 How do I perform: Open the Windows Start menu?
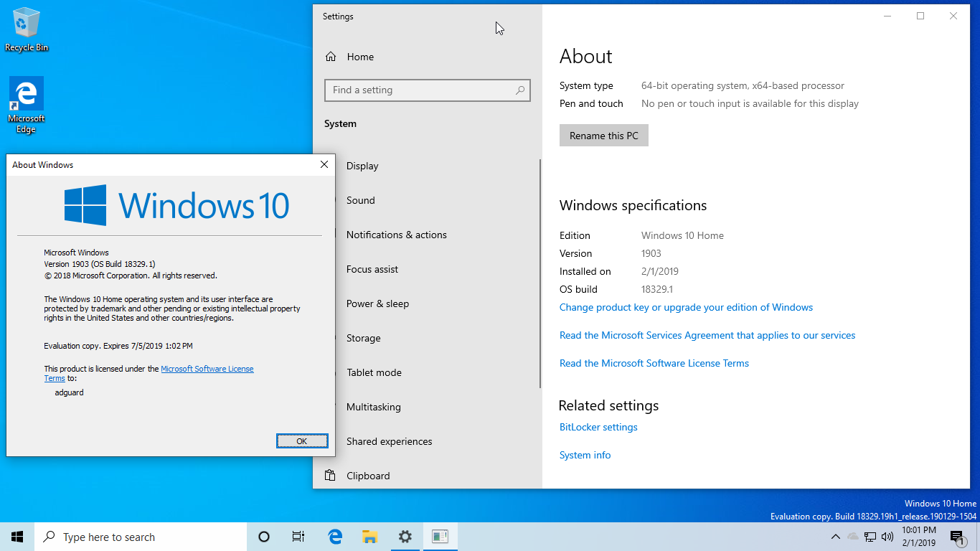pos(17,537)
